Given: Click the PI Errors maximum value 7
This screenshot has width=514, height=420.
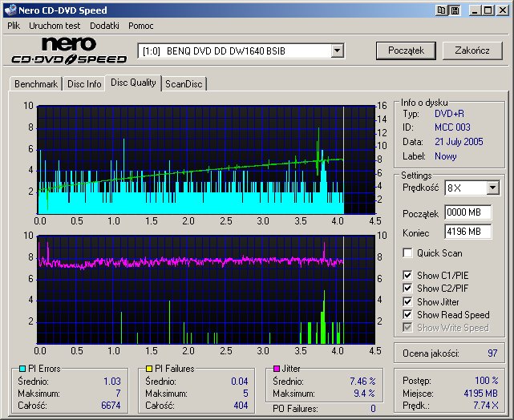Looking at the screenshot, I should point(119,393).
